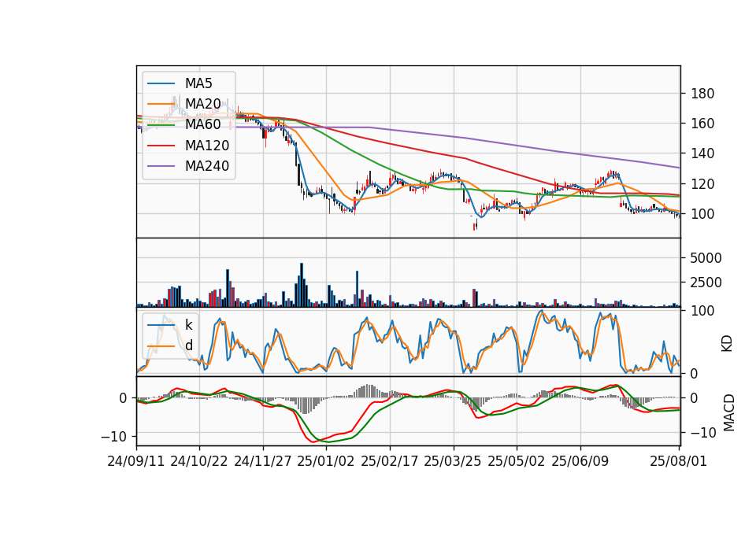This screenshot has width=756, height=543.
Task: Click the blue MA5 legend line sample
Action: pyautogui.click(x=161, y=83)
